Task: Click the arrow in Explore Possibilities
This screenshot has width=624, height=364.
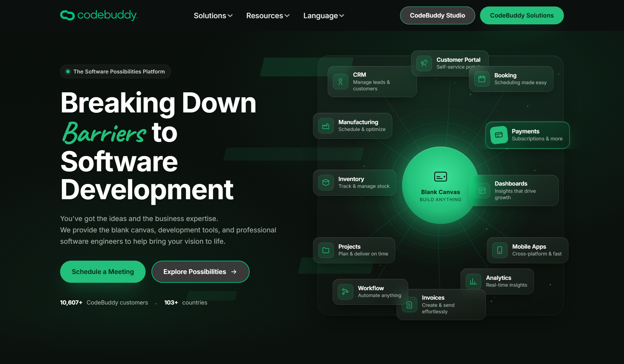Action: point(234,272)
